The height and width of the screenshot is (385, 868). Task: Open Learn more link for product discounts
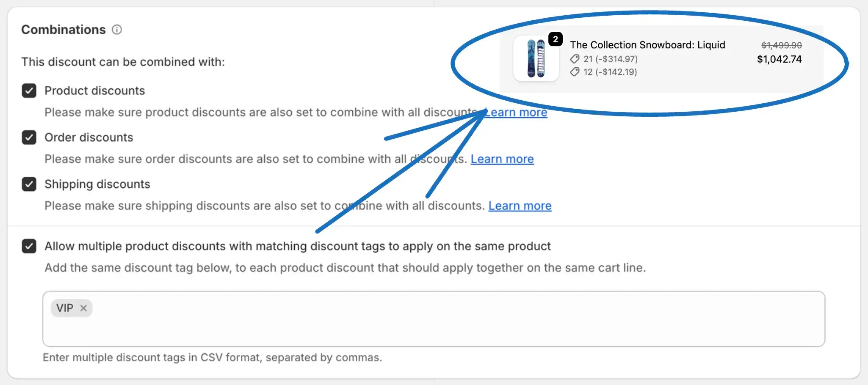point(516,112)
